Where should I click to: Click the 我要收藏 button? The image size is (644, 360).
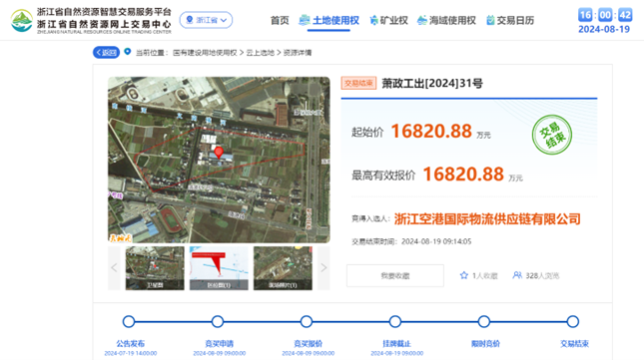click(395, 275)
